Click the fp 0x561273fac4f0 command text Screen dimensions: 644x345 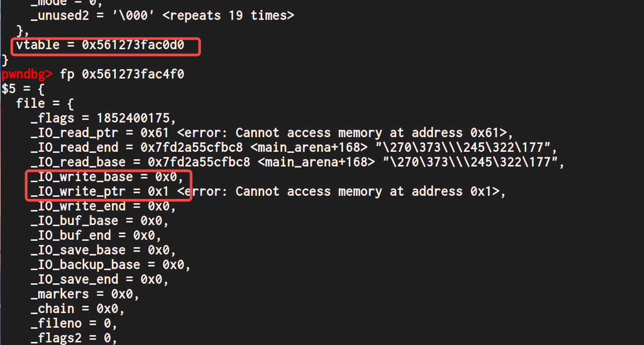click(121, 74)
